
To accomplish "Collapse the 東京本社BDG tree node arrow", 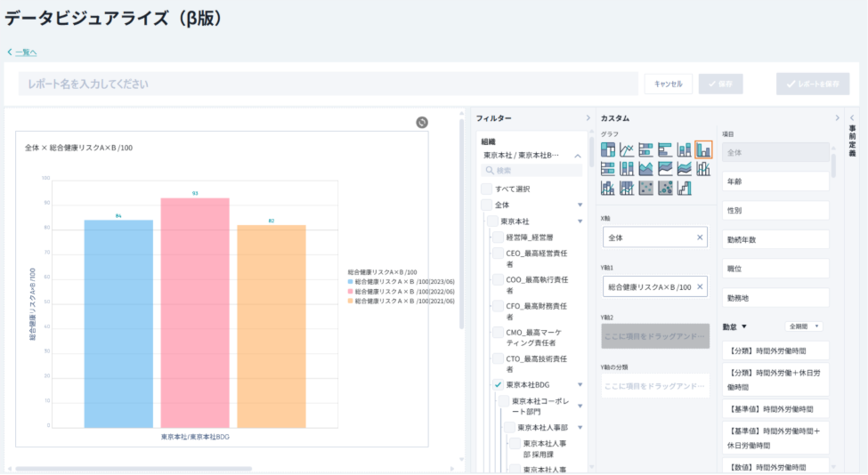I will pos(580,384).
